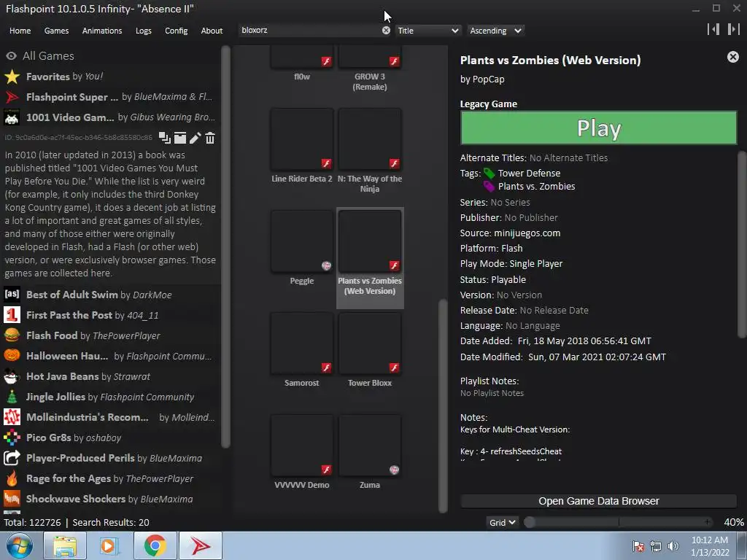Close the game details panel
The image size is (747, 560).
pos(732,57)
